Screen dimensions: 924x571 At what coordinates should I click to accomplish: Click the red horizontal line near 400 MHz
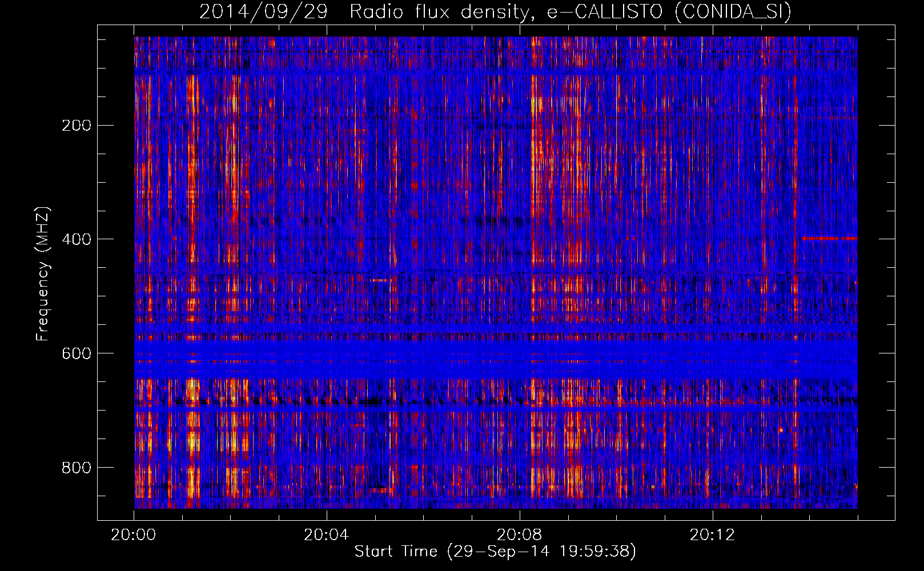pyautogui.click(x=829, y=238)
